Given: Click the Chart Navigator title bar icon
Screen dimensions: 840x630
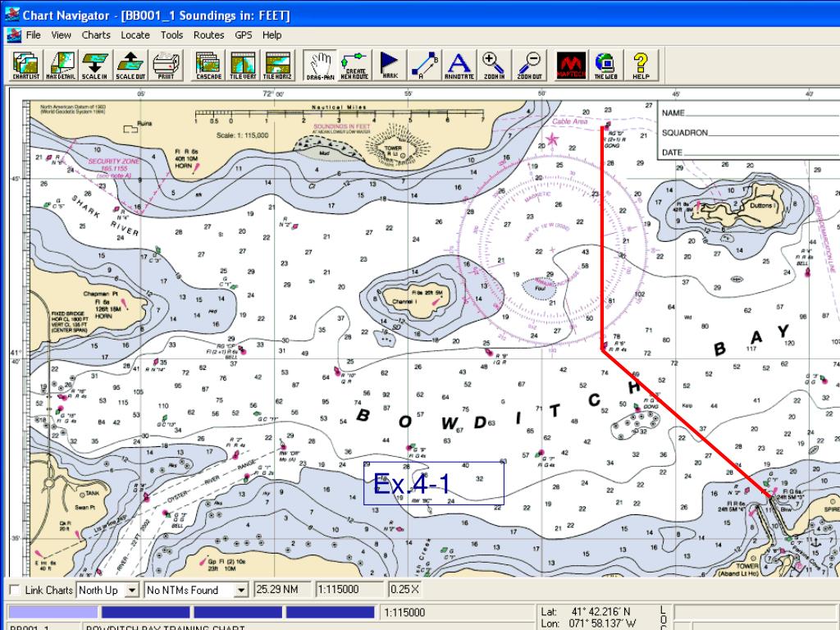Looking at the screenshot, I should pos(11,15).
